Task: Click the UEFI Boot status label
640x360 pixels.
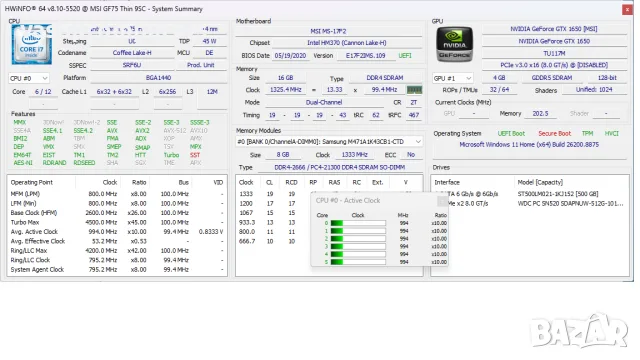Action: tap(511, 133)
